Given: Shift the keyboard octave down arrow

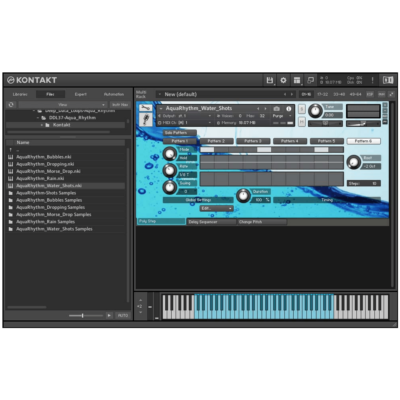Looking at the screenshot, I should (x=140, y=313).
